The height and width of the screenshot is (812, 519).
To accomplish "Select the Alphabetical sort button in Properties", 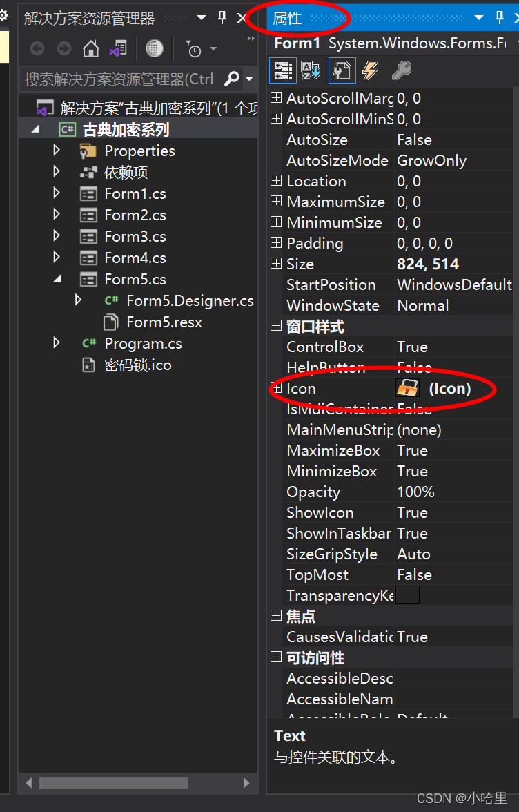I will coord(311,70).
